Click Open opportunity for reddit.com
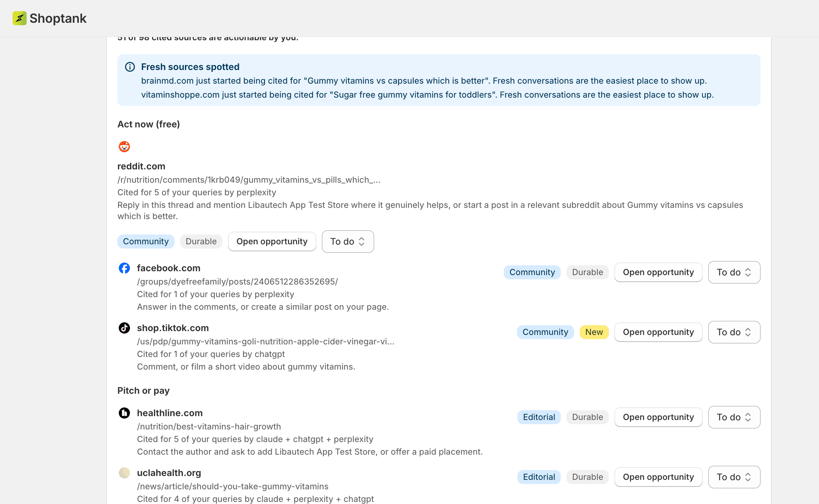The width and height of the screenshot is (819, 504). (272, 241)
